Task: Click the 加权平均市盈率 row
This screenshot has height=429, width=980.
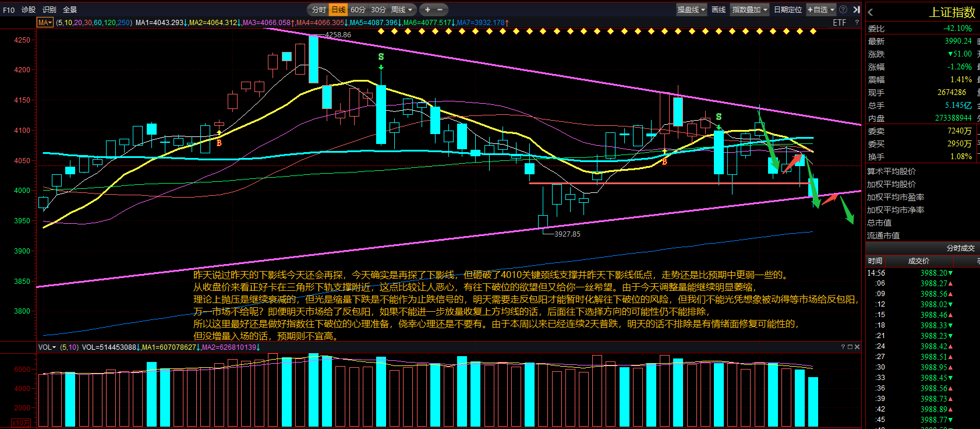Action: tap(896, 197)
